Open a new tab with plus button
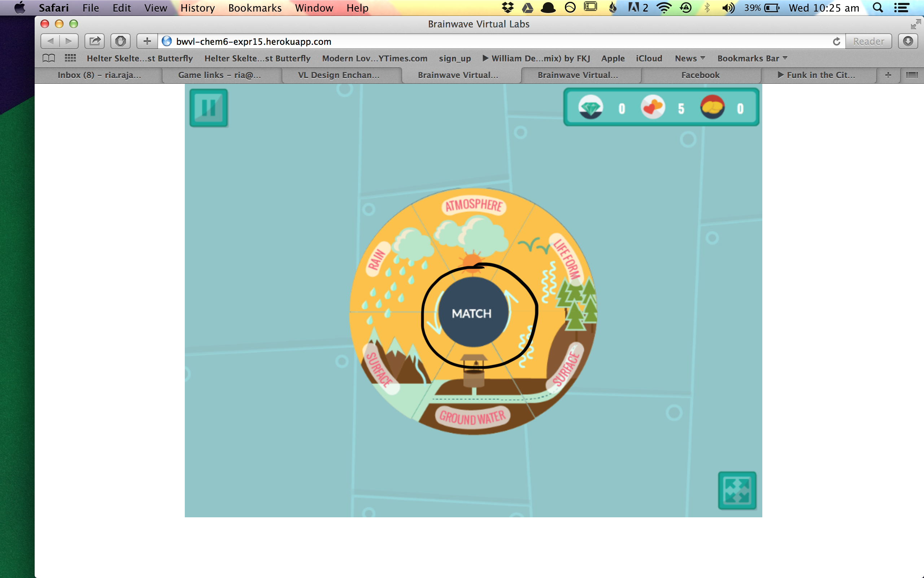924x578 pixels. [x=888, y=75]
